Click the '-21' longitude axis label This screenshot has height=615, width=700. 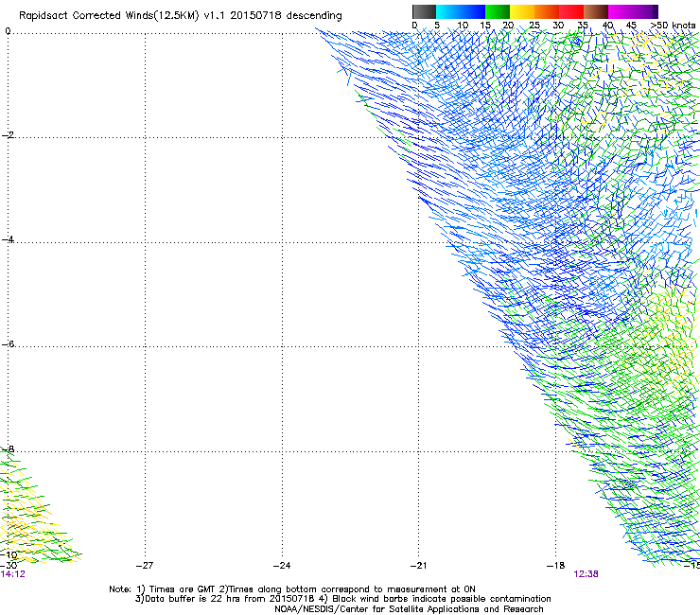418,565
